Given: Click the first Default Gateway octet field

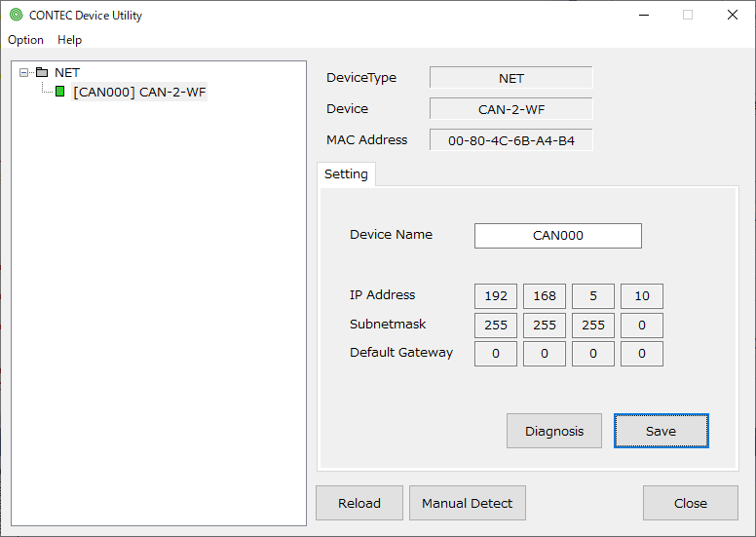Looking at the screenshot, I should [496, 354].
